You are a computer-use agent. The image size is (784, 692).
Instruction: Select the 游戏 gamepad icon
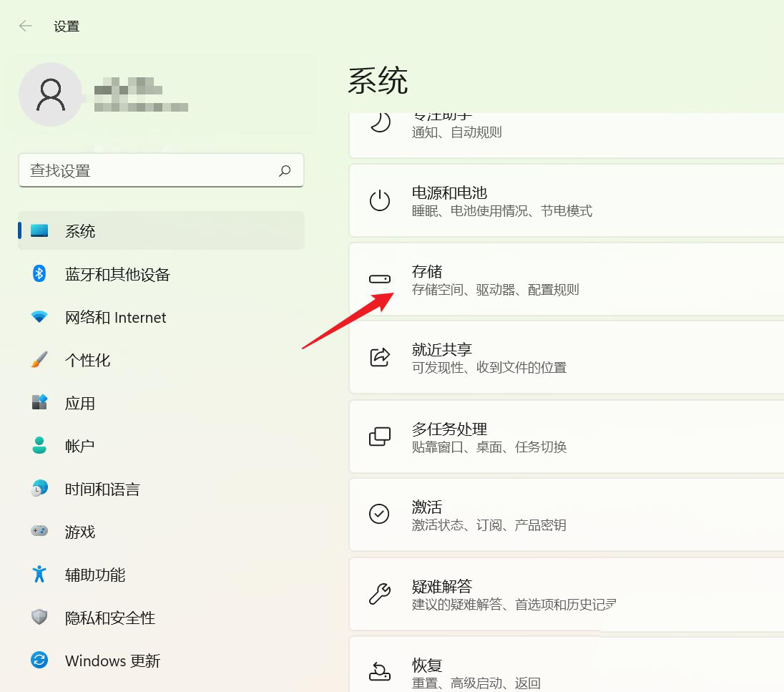[x=38, y=532]
